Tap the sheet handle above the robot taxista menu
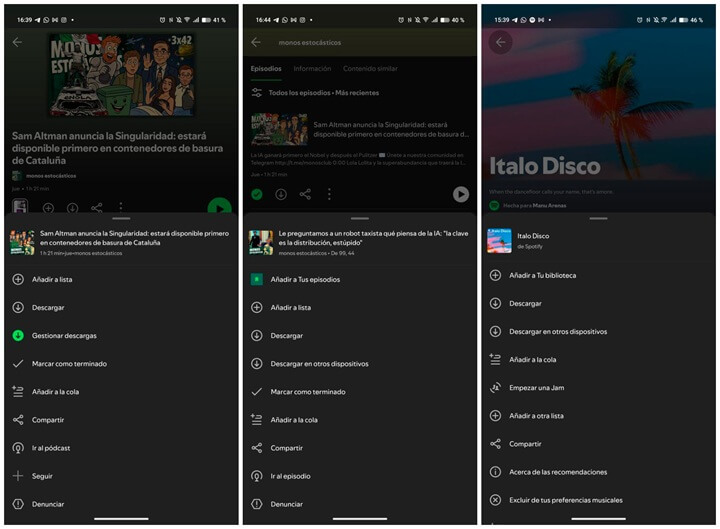 (x=360, y=219)
